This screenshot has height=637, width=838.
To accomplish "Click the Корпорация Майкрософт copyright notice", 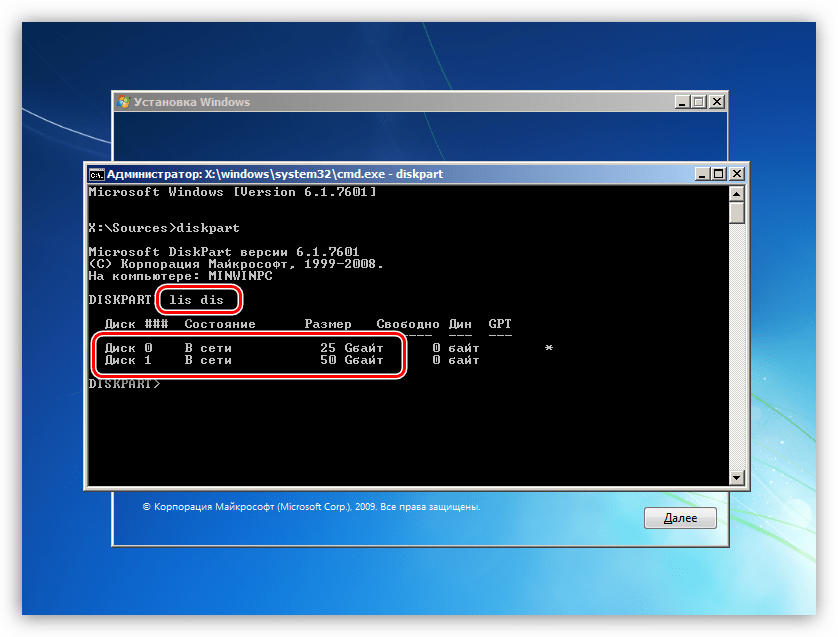I will coord(311,507).
